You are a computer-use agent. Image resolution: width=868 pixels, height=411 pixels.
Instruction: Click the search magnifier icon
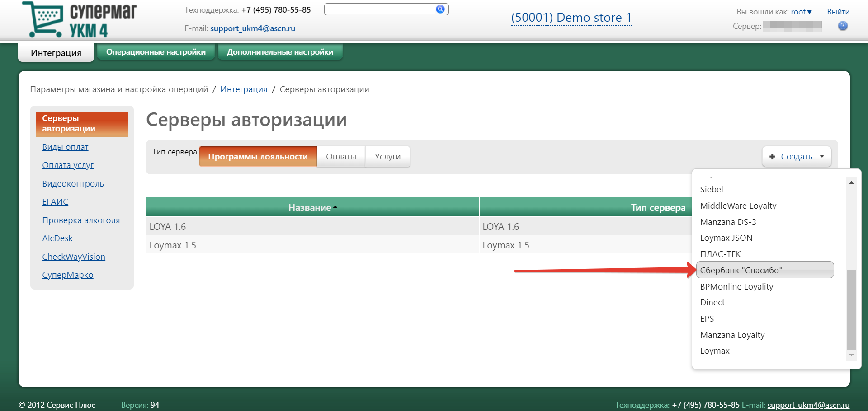coord(440,9)
